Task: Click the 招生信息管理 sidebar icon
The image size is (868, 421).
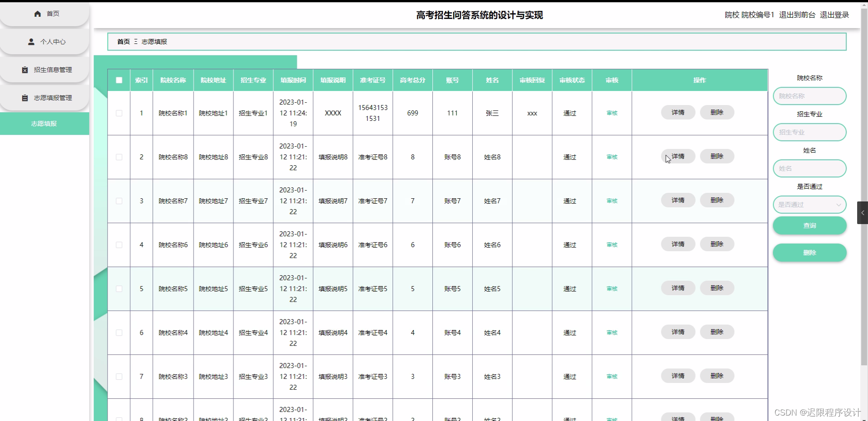Action: click(25, 70)
